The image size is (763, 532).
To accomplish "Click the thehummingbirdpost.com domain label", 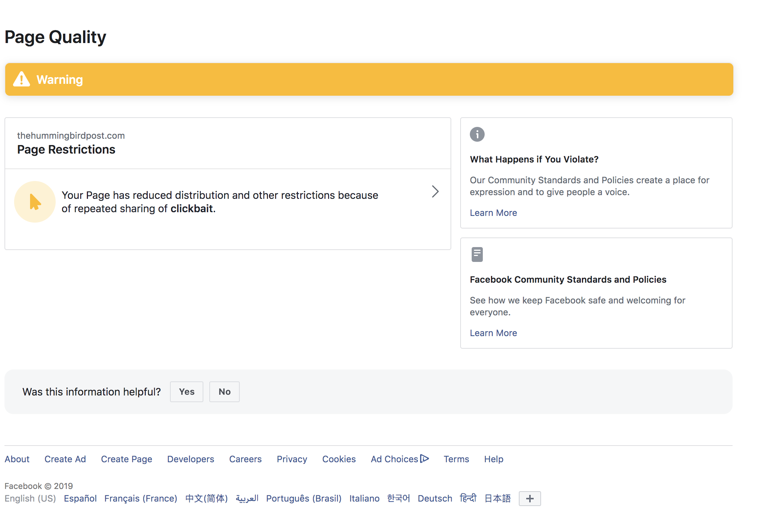I will [71, 135].
